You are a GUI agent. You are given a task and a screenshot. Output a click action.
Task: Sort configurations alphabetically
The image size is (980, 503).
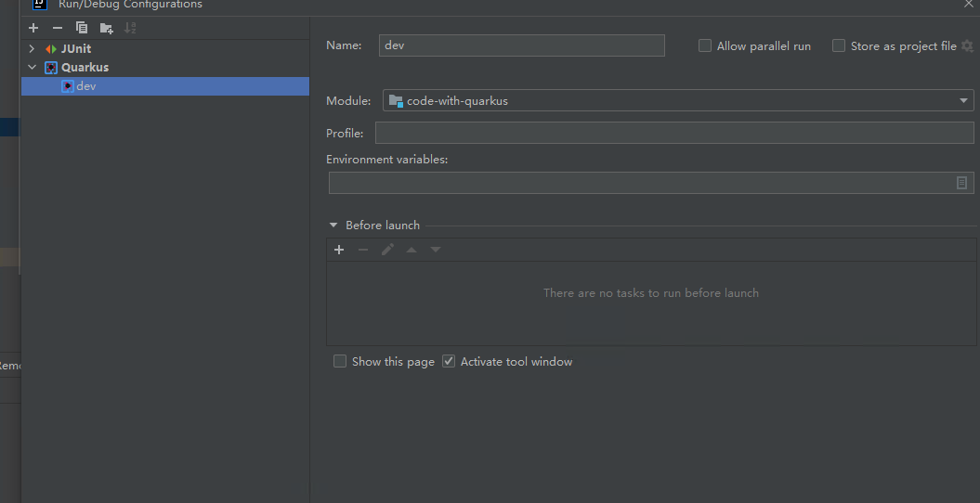pos(130,28)
